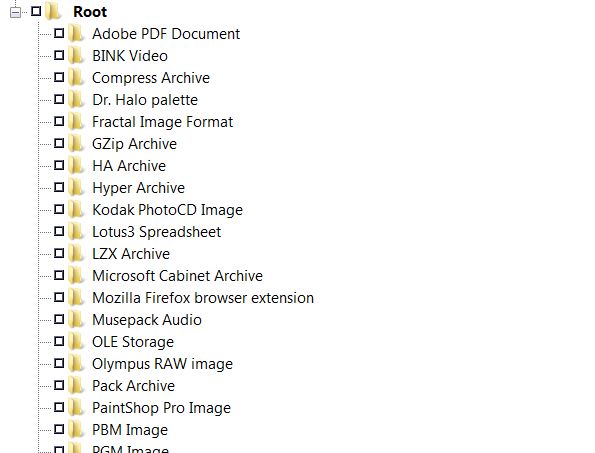Image resolution: width=595 pixels, height=453 pixels.
Task: Select the Olympus RAW image entry
Action: pos(162,364)
